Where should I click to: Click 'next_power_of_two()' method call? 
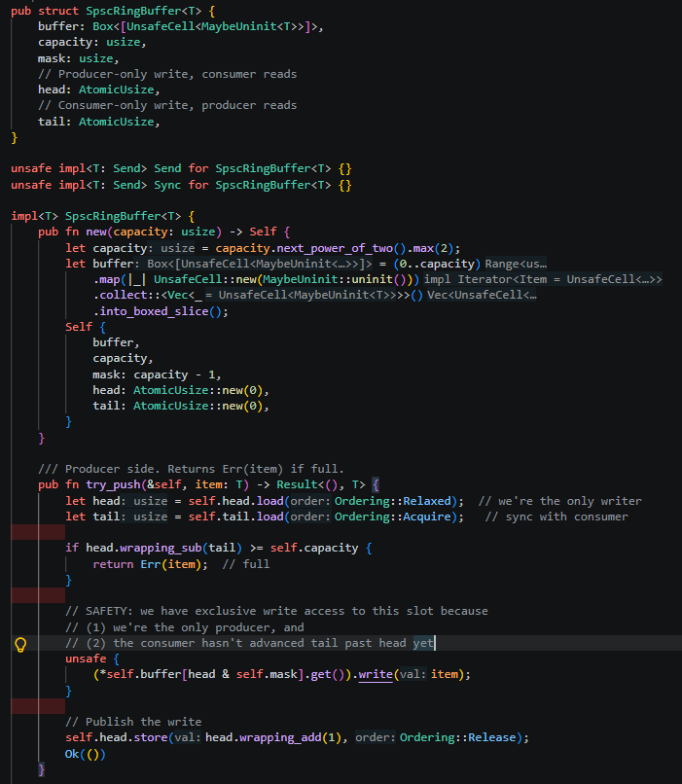[x=341, y=248]
